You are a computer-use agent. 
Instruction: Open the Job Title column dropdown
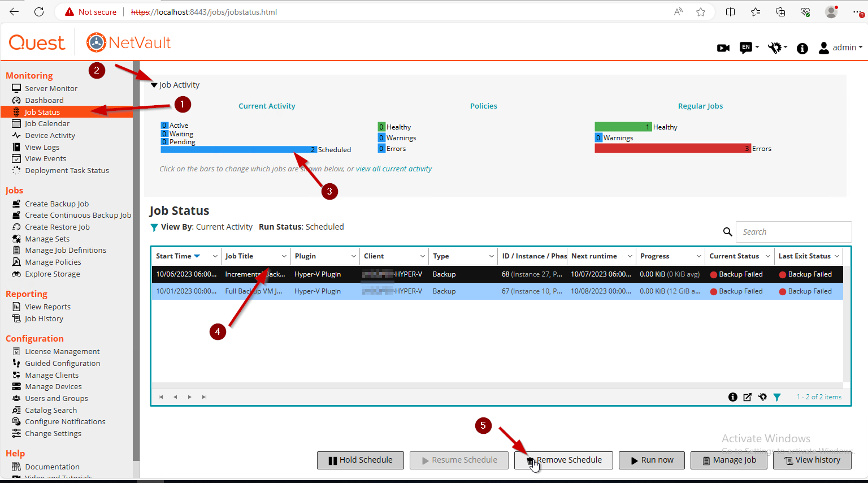tap(284, 256)
